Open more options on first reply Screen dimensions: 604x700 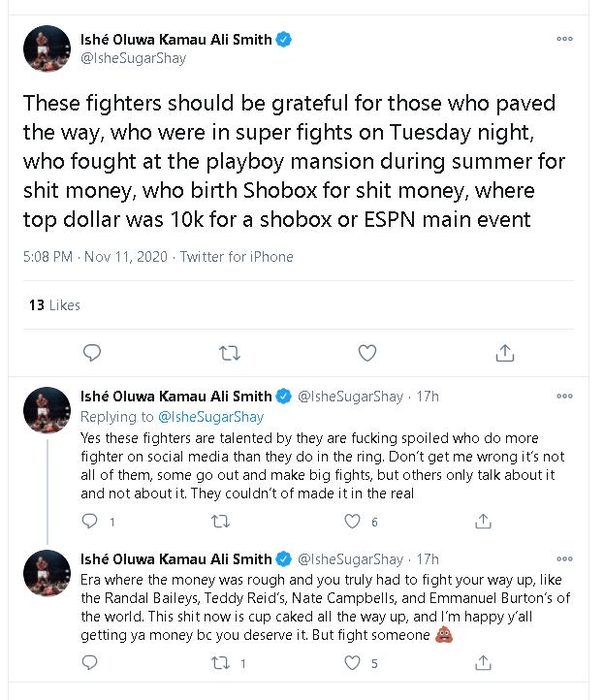coord(564,397)
